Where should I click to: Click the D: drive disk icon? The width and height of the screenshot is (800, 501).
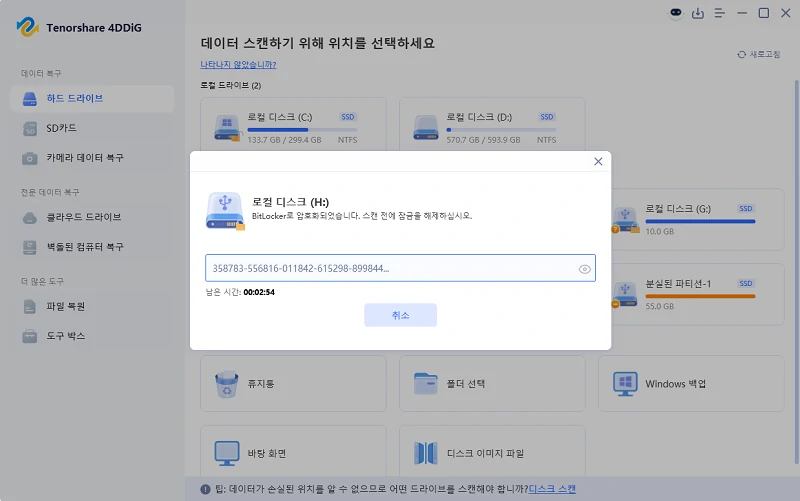(x=426, y=128)
